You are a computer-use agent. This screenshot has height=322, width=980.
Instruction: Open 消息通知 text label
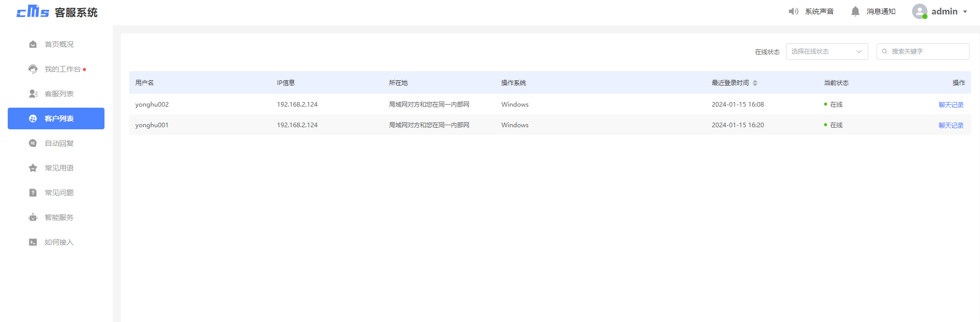(x=881, y=11)
